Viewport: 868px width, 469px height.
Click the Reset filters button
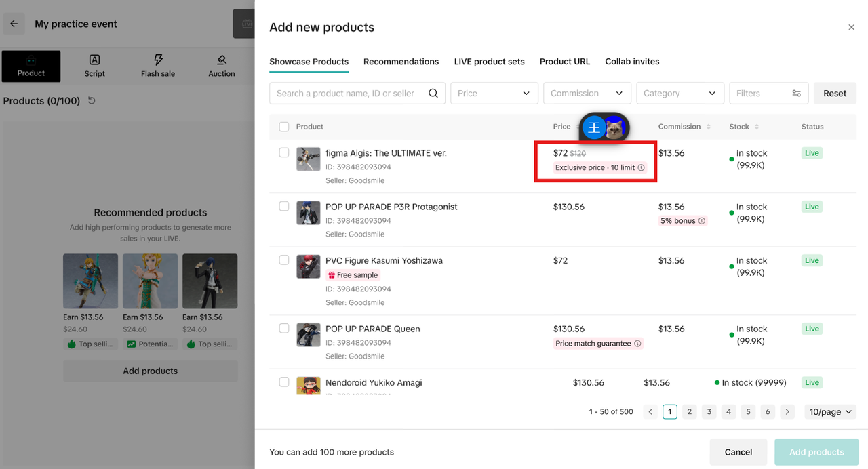pos(834,94)
